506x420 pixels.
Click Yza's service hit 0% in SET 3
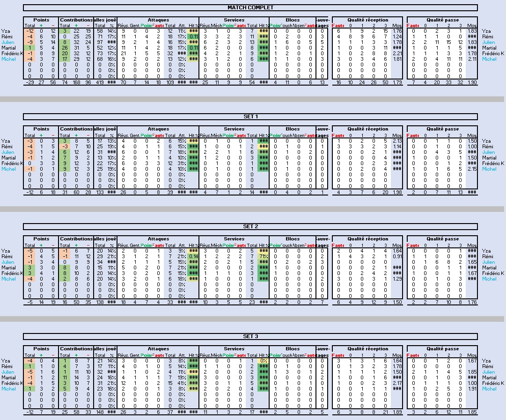264,361
